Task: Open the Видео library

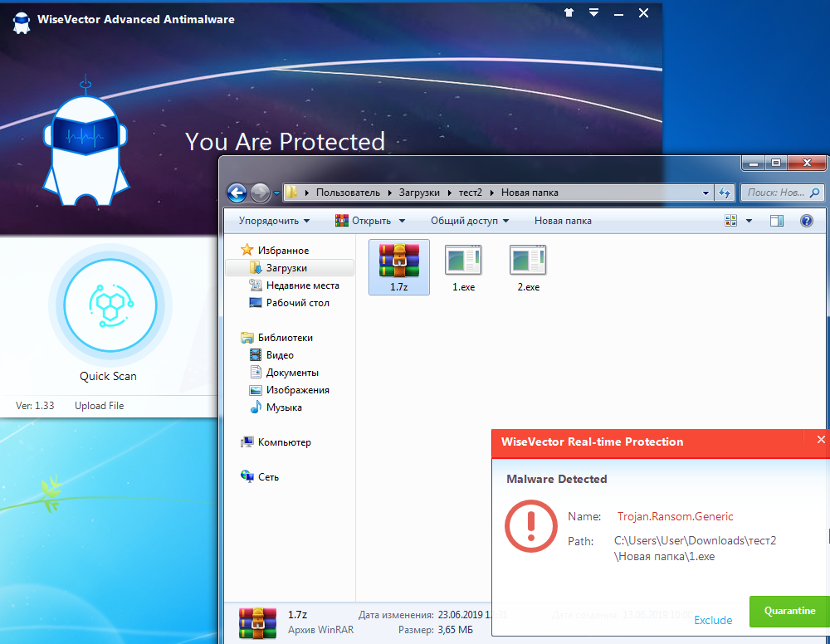Action: (x=271, y=354)
